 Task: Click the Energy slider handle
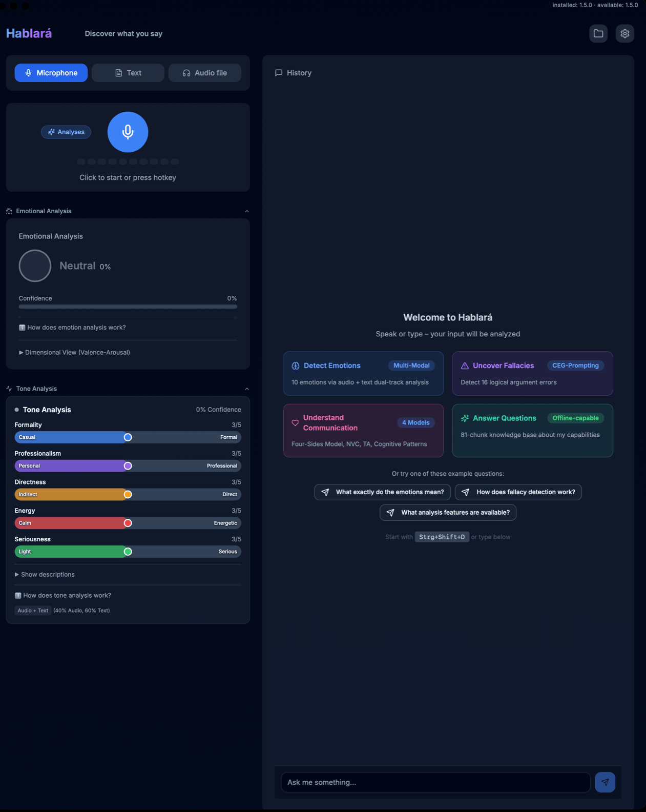(x=128, y=523)
